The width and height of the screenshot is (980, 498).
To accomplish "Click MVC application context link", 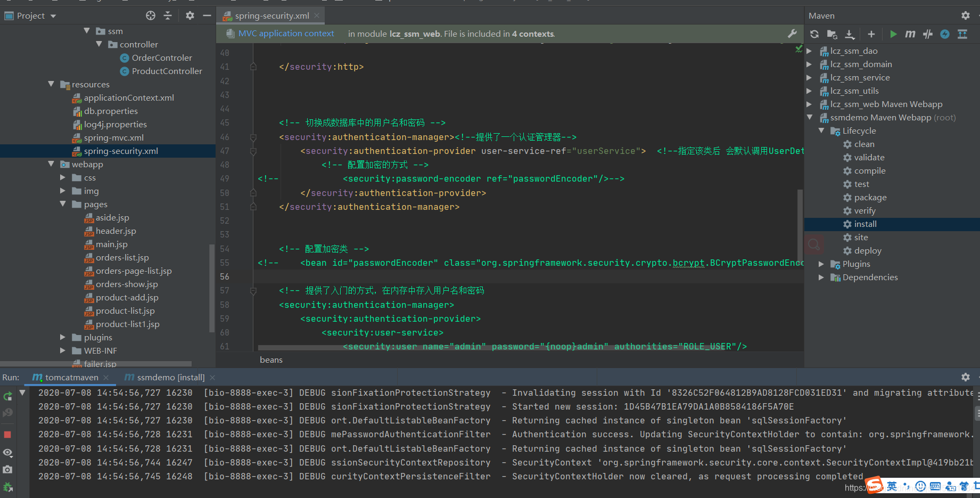I will point(286,34).
